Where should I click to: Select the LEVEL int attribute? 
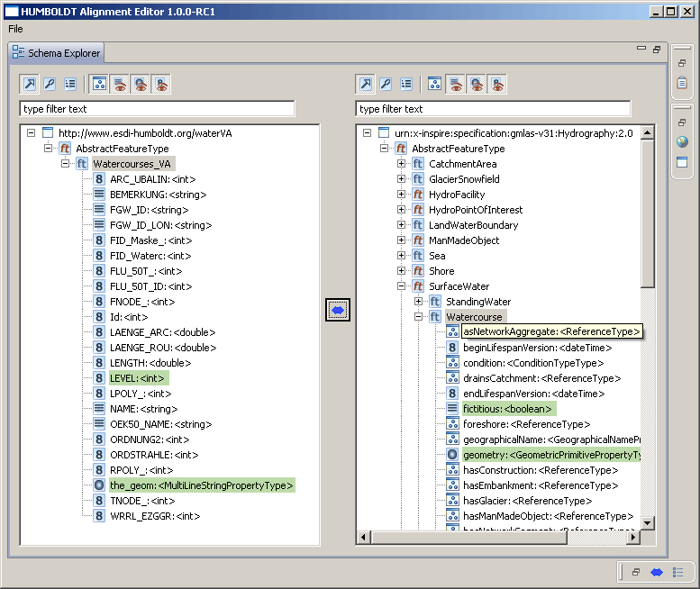(x=137, y=378)
